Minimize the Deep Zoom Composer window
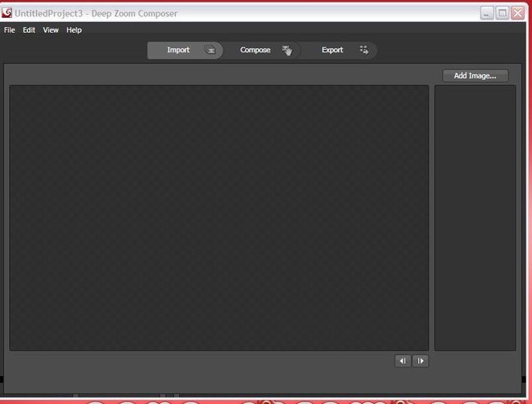Viewport: 532px width, 404px height. [x=487, y=13]
